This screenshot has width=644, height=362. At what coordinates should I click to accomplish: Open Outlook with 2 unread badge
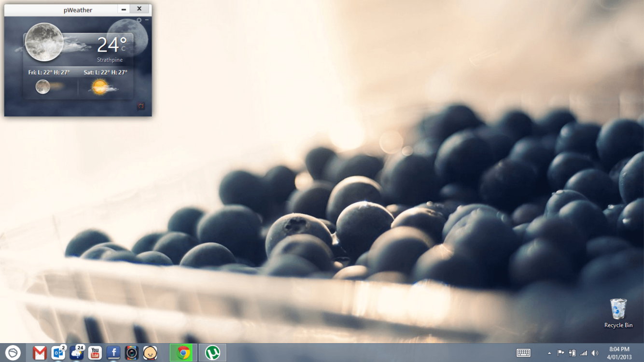tap(58, 353)
